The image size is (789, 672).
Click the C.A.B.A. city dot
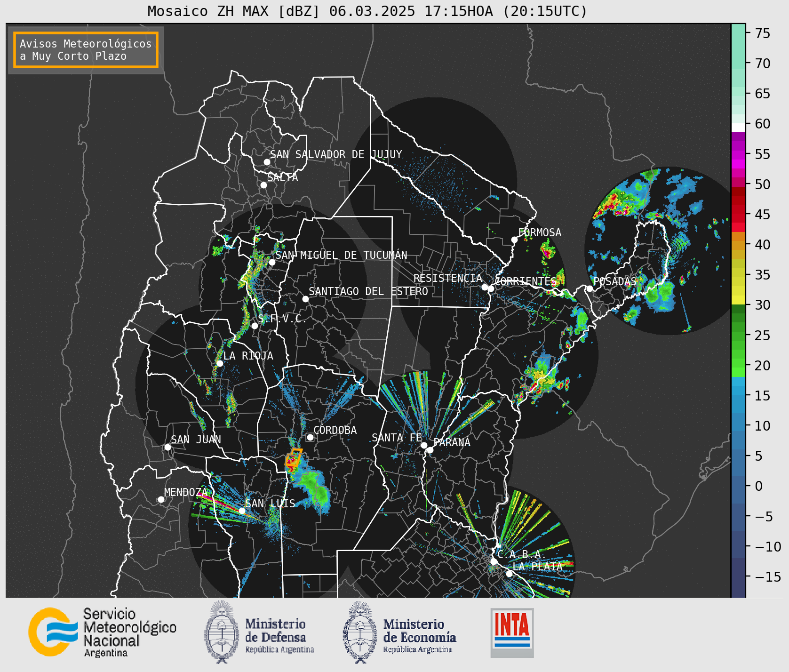tap(494, 561)
